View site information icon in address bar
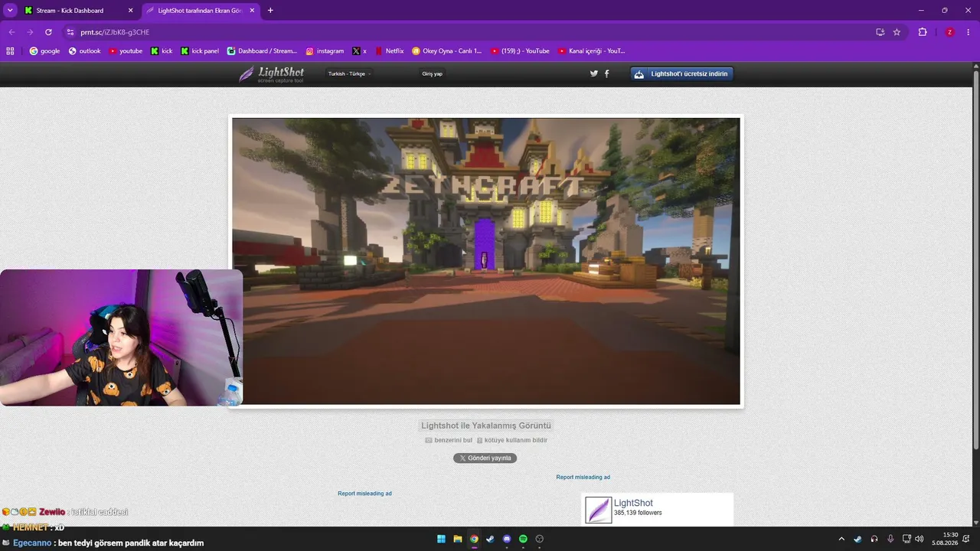The width and height of the screenshot is (980, 551). coord(70,32)
